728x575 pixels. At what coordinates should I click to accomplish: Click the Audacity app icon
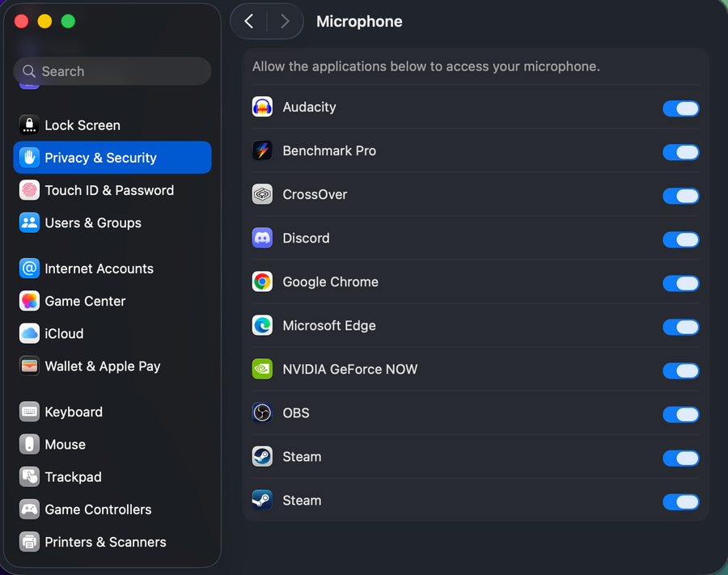[x=262, y=108]
